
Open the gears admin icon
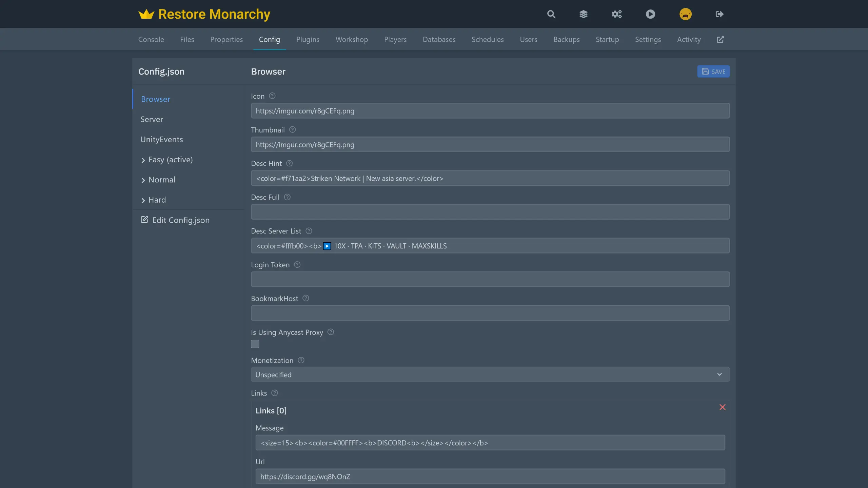[617, 14]
